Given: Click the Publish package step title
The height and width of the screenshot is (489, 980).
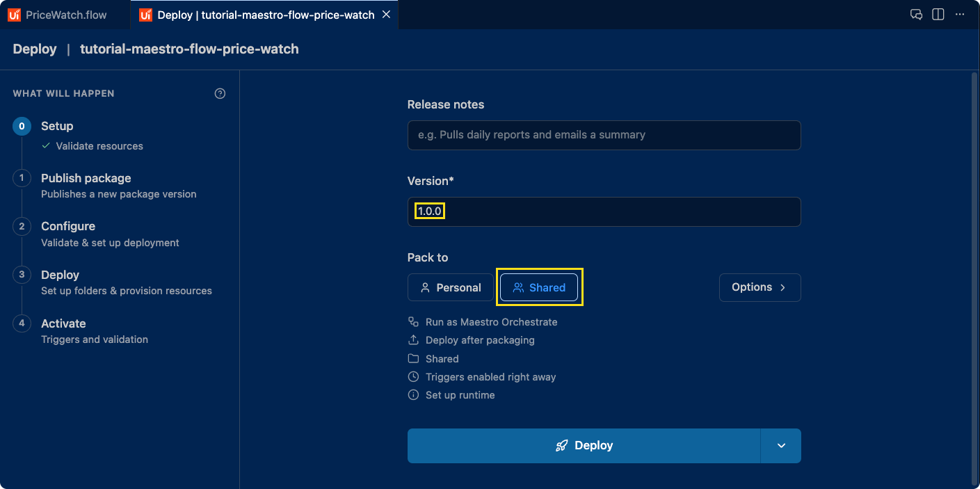Looking at the screenshot, I should click(x=86, y=178).
